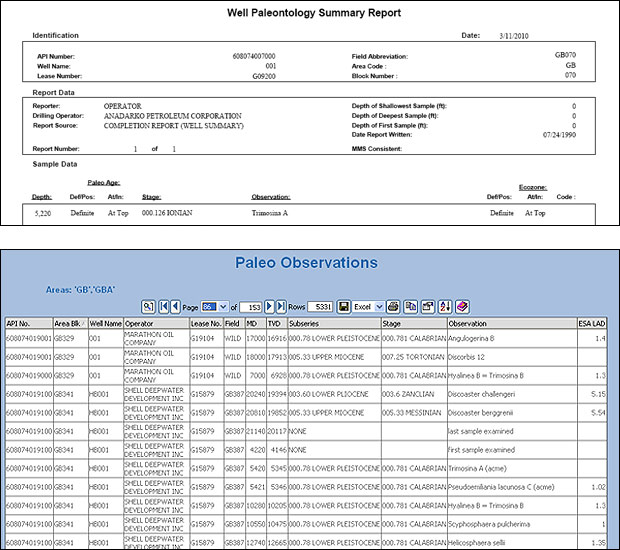Sort by Subseries column header
620x550 pixels.
click(335, 323)
